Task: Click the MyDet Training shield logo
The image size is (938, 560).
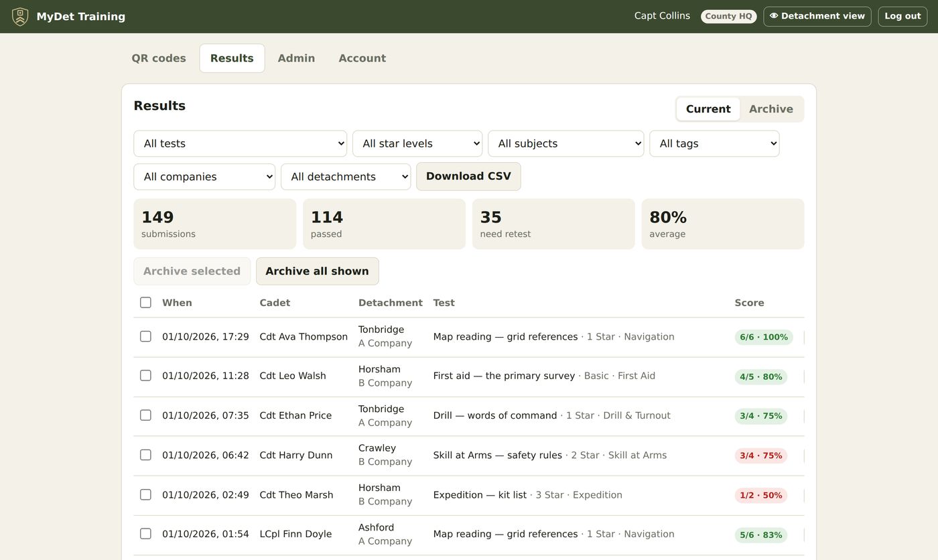Action: [x=20, y=17]
